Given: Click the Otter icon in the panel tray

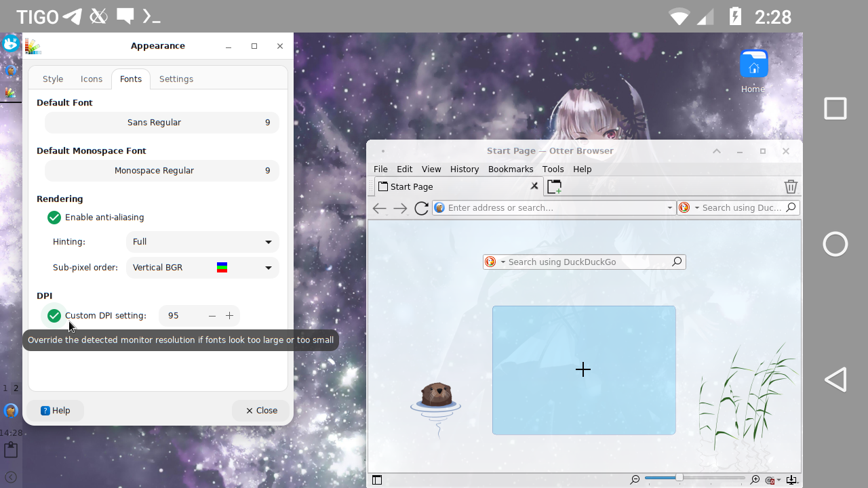Looking at the screenshot, I should point(10,411).
